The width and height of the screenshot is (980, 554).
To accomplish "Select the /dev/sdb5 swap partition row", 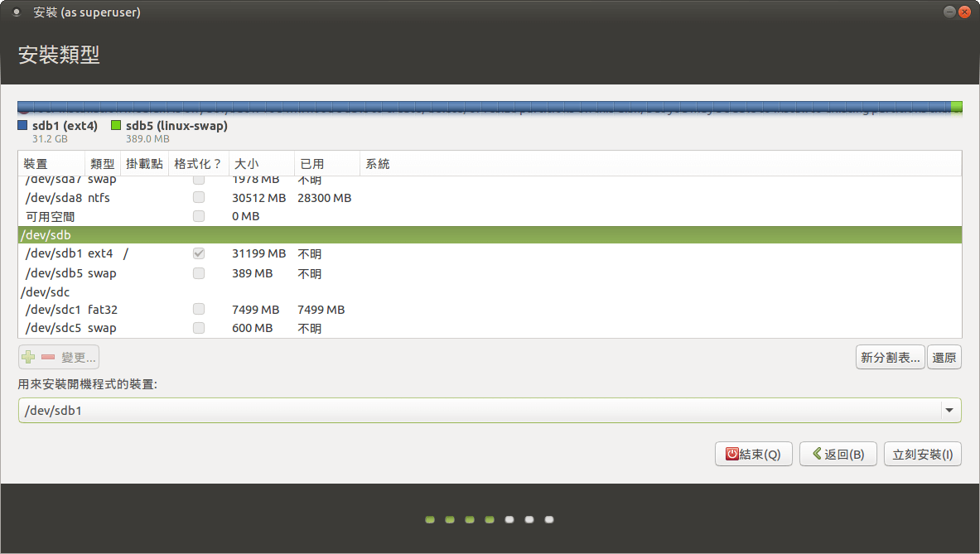I will pos(249,273).
